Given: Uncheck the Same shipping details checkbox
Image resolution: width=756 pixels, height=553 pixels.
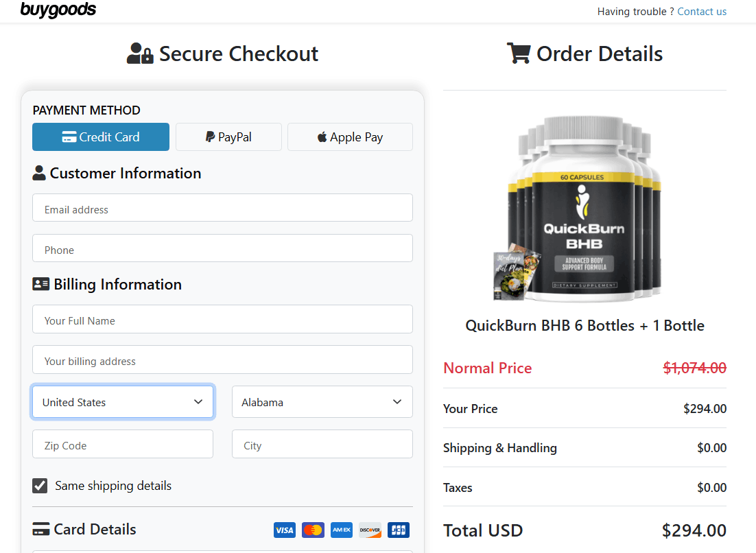Looking at the screenshot, I should [40, 485].
